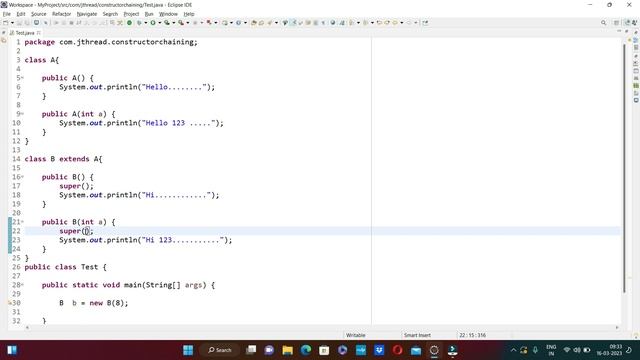
Task: Click cursor position 22 : 15 : 316
Action: pos(472,335)
